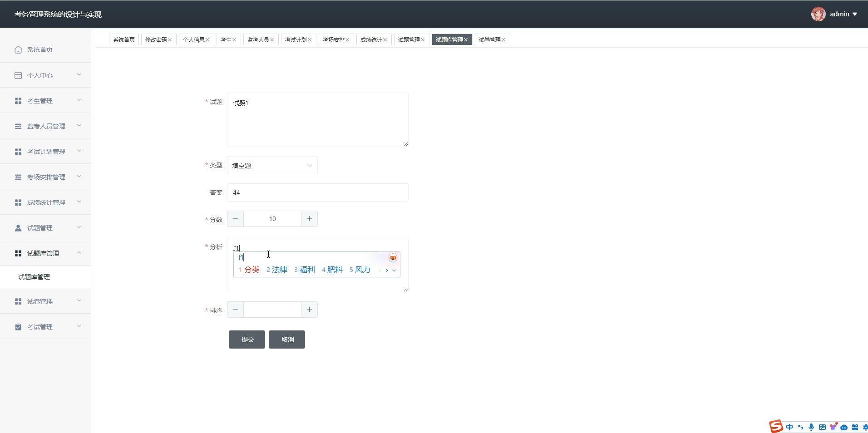Click the 考试计划管理 sidebar grid icon
This screenshot has height=433, width=868.
[18, 152]
